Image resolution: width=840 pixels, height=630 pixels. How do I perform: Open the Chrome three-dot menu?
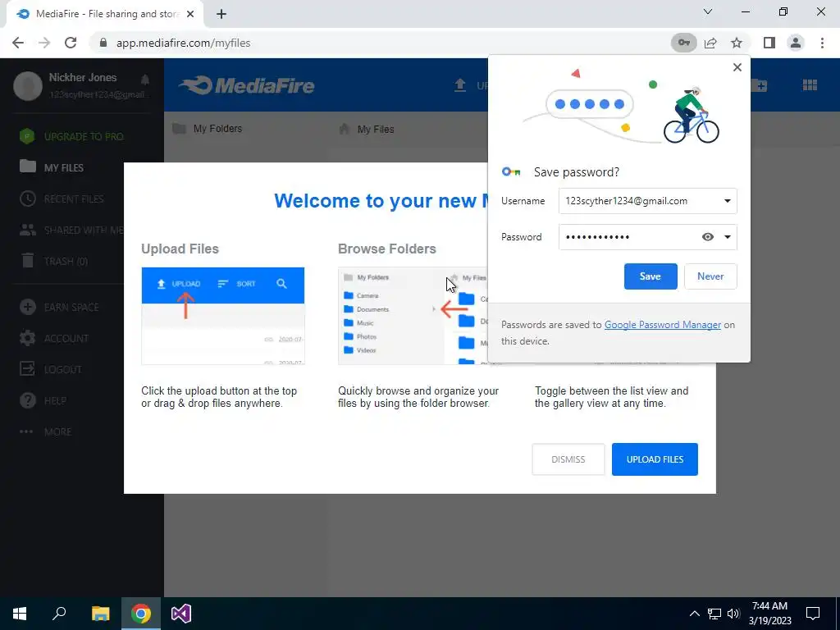pyautogui.click(x=822, y=43)
